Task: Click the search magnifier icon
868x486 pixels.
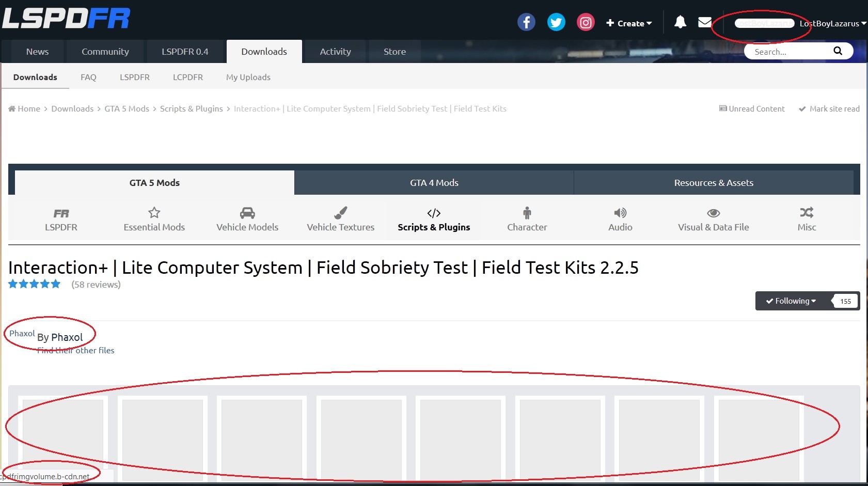Action: tap(838, 51)
